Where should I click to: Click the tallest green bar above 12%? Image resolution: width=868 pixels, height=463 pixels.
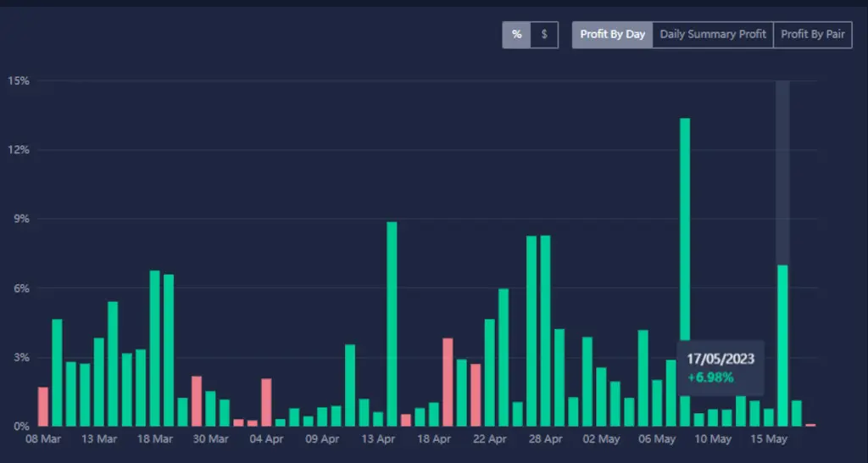(x=685, y=271)
